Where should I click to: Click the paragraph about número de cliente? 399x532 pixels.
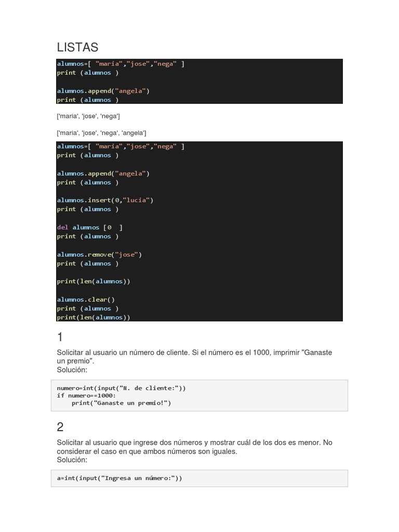point(194,356)
